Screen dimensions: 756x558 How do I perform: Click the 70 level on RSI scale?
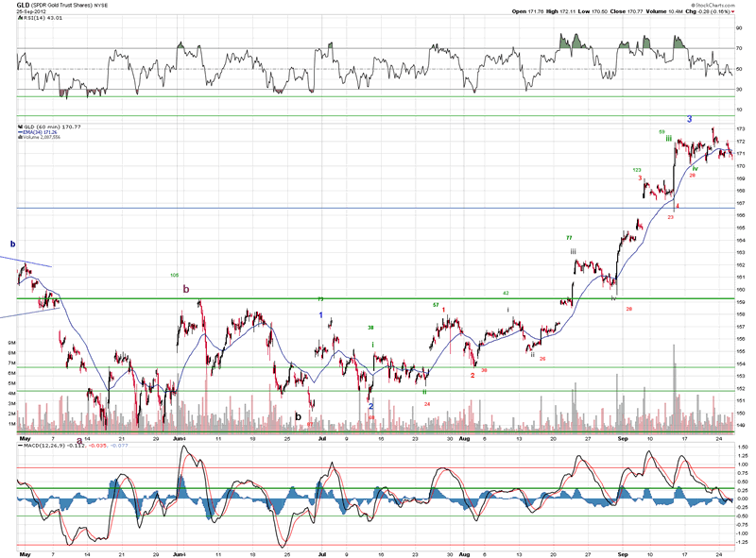pyautogui.click(x=741, y=48)
